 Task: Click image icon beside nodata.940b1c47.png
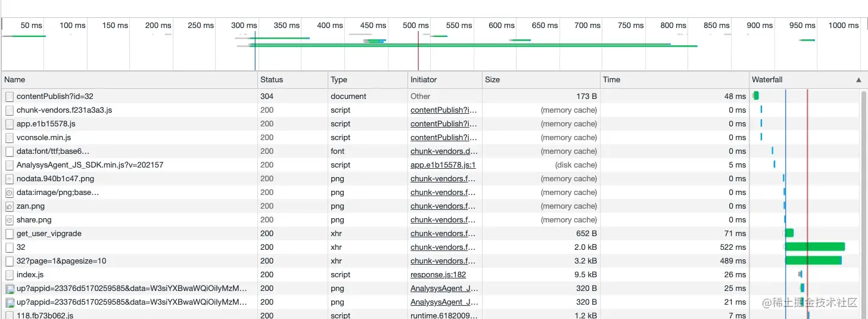pos(10,178)
